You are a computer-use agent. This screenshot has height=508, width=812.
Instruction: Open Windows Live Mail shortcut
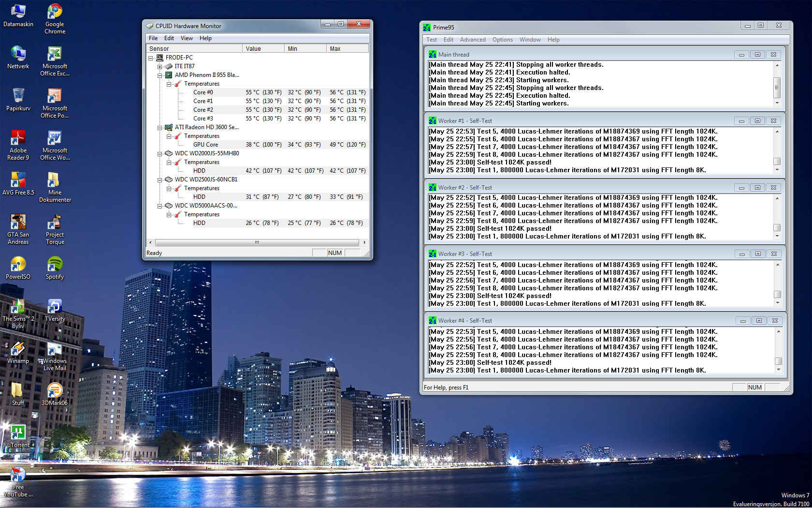click(x=55, y=356)
